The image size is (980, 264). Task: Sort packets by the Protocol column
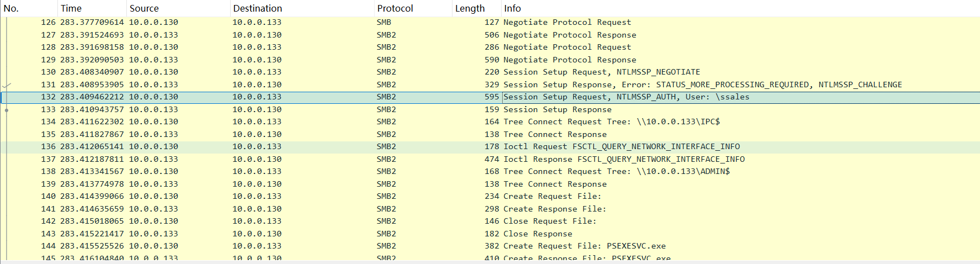click(395, 8)
